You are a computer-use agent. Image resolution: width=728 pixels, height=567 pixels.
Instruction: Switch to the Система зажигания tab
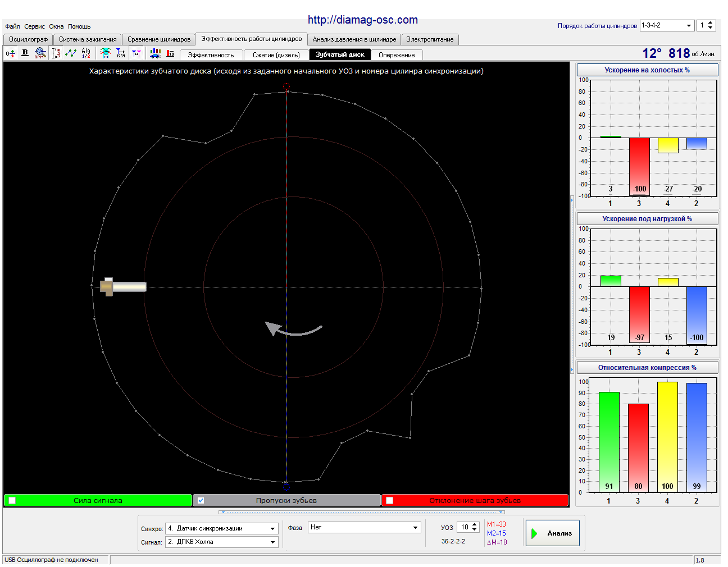(88, 39)
